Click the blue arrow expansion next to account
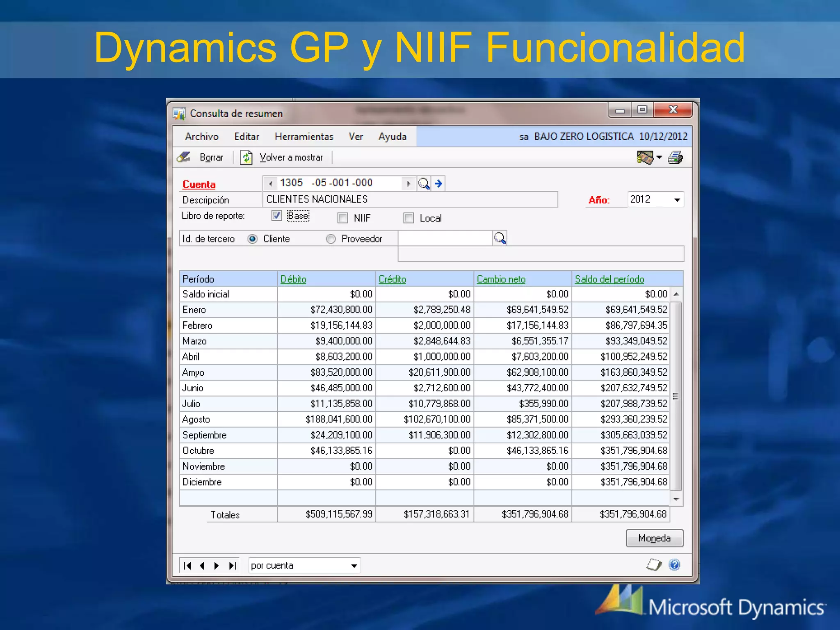Screen dimensions: 840x630 438,183
